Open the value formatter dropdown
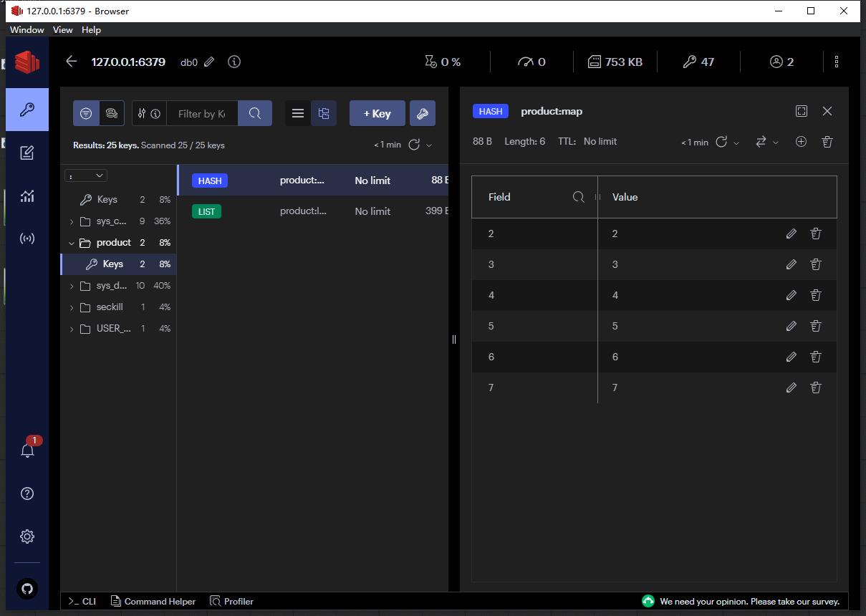This screenshot has width=866, height=616. [x=767, y=142]
